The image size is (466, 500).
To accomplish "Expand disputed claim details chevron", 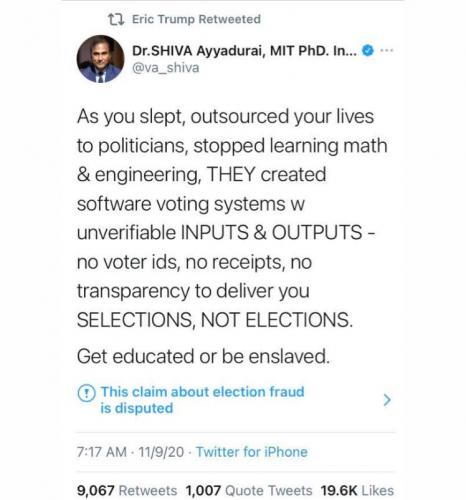I will pos(387,400).
